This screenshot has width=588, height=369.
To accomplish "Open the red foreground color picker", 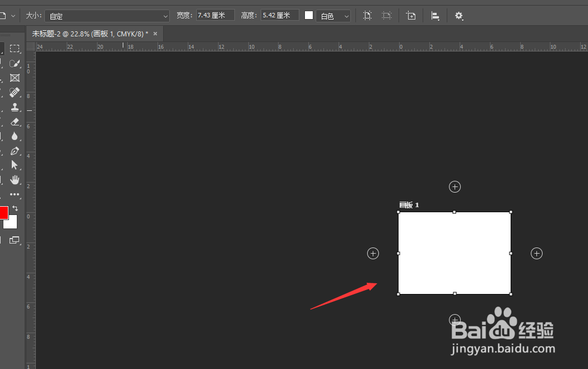I will point(3,212).
